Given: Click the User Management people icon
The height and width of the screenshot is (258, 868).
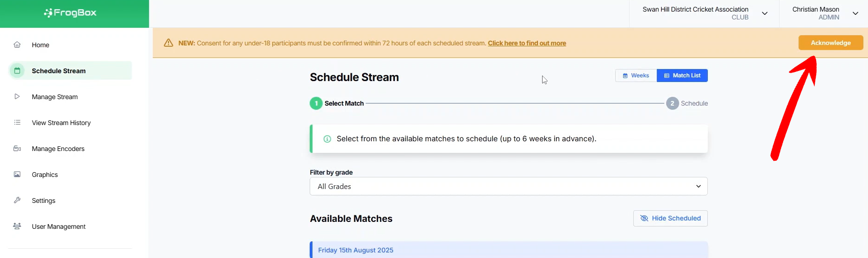Looking at the screenshot, I should (x=17, y=227).
